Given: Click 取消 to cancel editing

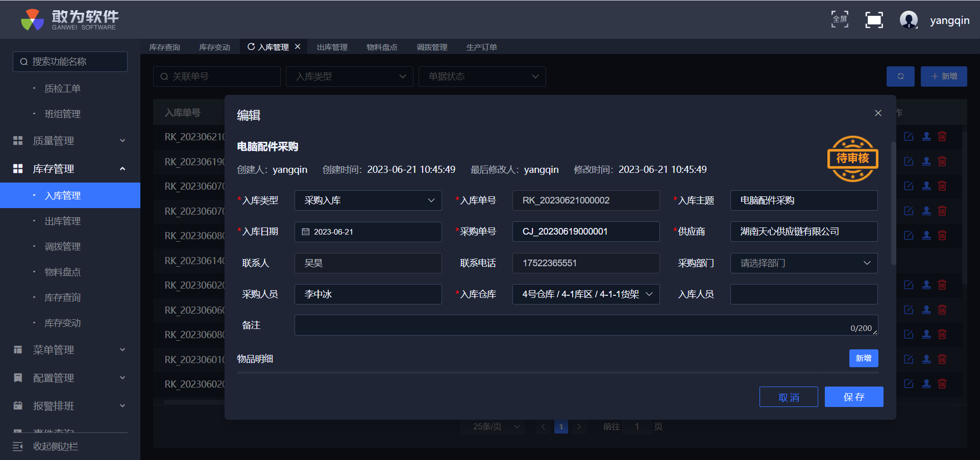Looking at the screenshot, I should pyautogui.click(x=788, y=397).
